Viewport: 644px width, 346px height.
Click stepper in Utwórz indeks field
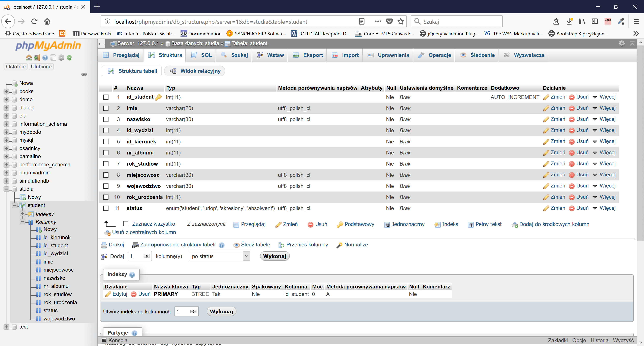coord(193,312)
